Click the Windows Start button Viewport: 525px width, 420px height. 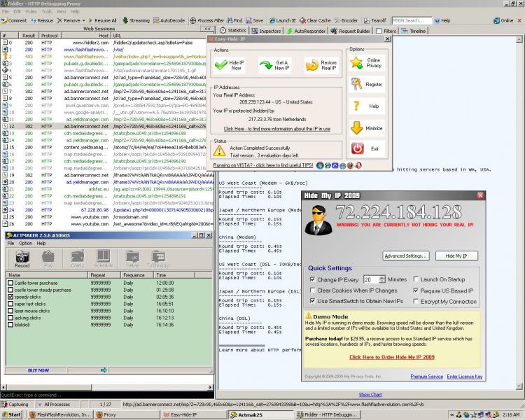click(11, 414)
